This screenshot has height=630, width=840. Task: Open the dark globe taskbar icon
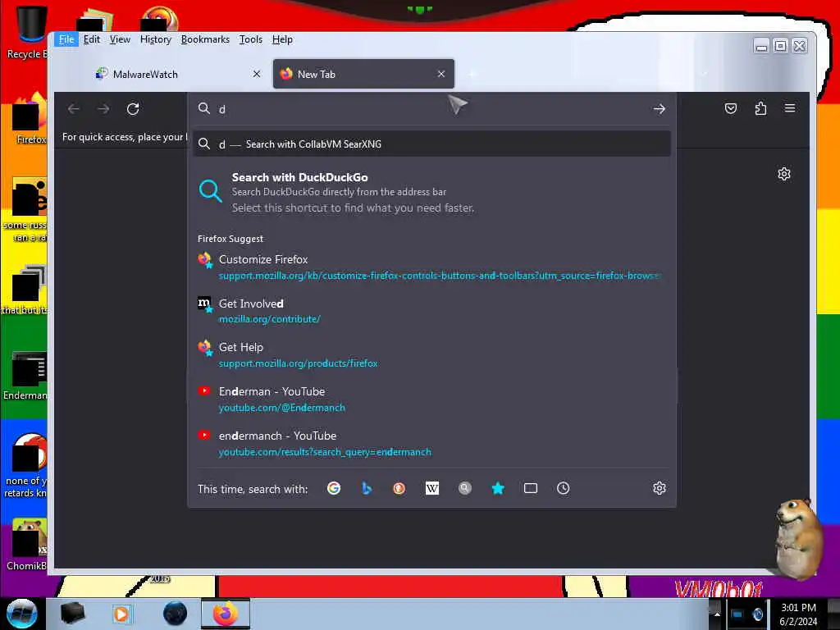coord(176,614)
